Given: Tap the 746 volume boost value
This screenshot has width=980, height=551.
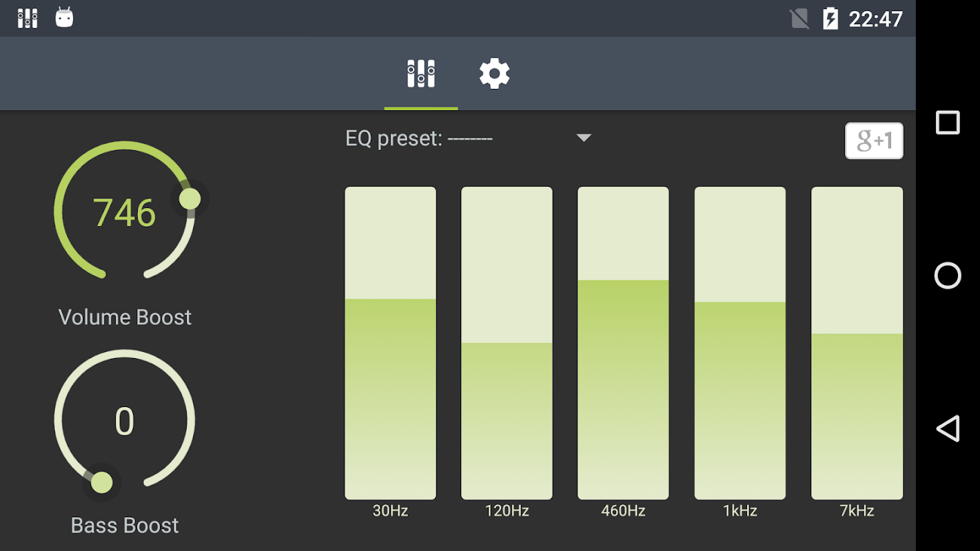Looking at the screenshot, I should click(x=125, y=213).
